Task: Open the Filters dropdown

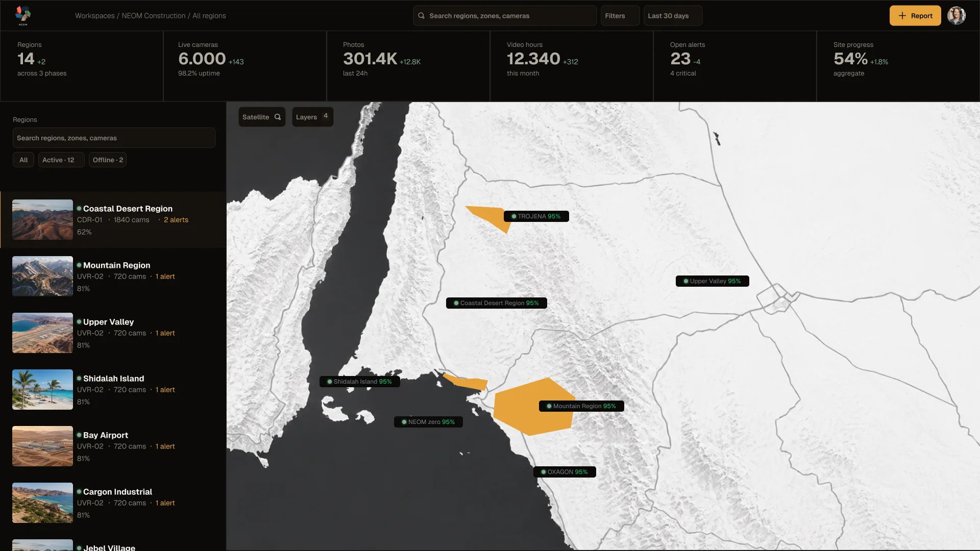Action: [620, 16]
